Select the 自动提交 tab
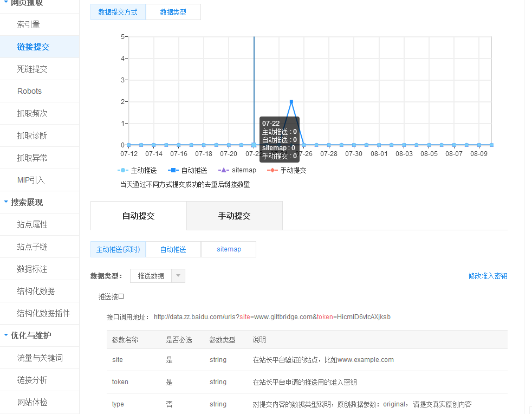 point(138,216)
